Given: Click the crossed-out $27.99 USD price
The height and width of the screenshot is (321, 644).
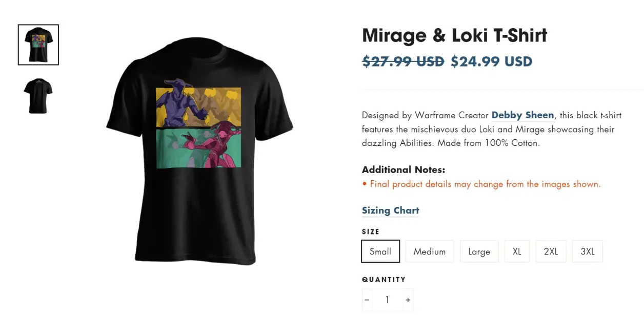Looking at the screenshot, I should pos(403,61).
